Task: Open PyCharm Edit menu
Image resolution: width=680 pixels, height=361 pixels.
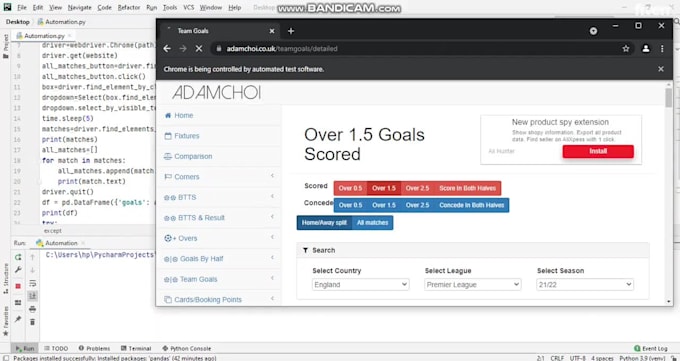Action: (x=38, y=7)
